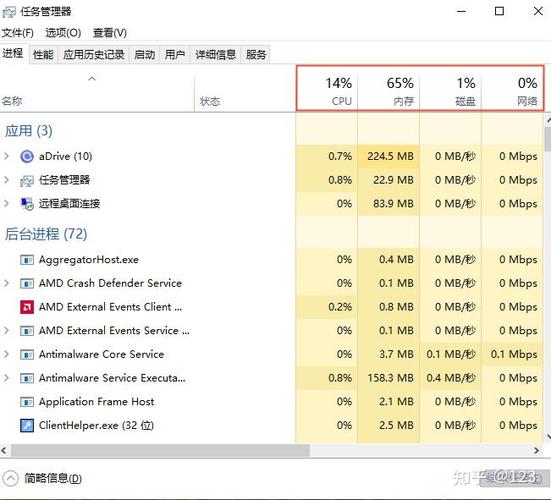Click the AMD Crash Defender Service icon
The height and width of the screenshot is (500, 551).
(x=27, y=284)
